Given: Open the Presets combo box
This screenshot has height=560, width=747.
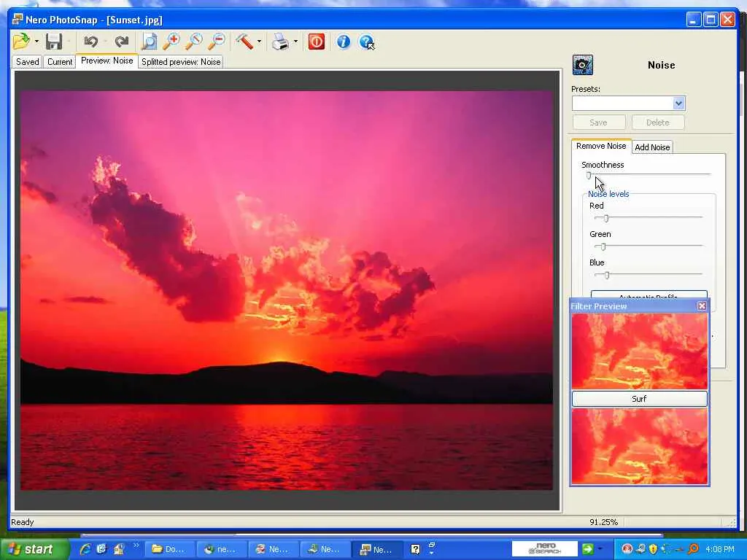Looking at the screenshot, I should [628, 104].
